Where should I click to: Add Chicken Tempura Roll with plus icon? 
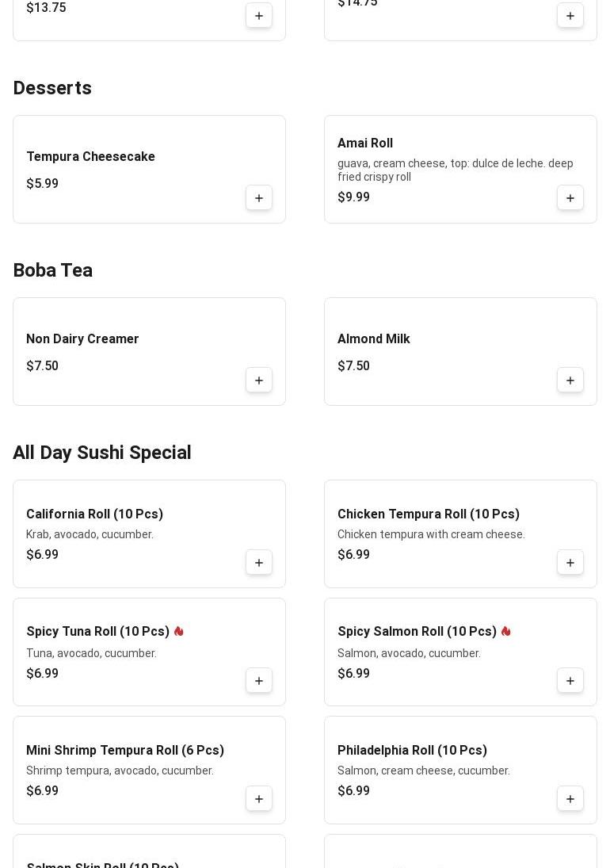570,563
